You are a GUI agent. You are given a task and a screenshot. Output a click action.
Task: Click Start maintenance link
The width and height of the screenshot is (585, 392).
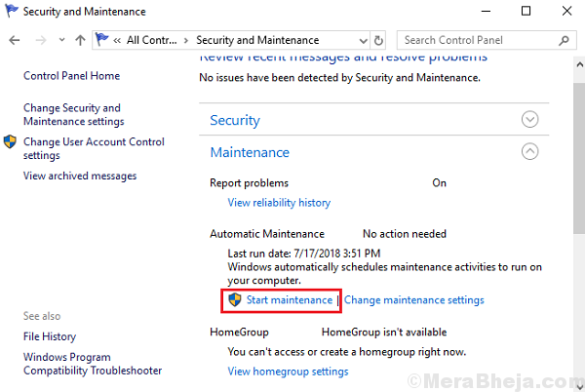[x=290, y=300]
